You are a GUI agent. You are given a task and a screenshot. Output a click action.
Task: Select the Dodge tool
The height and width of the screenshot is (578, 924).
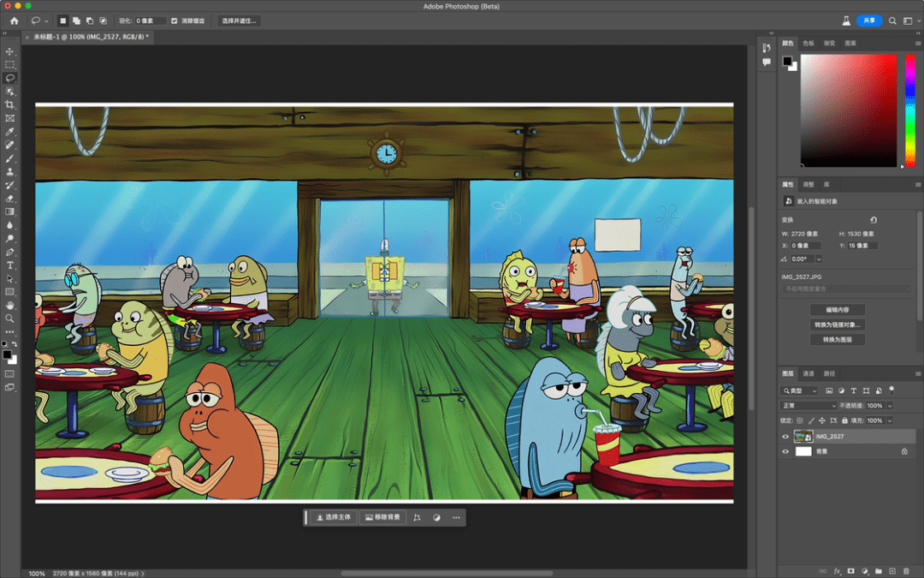[x=10, y=239]
